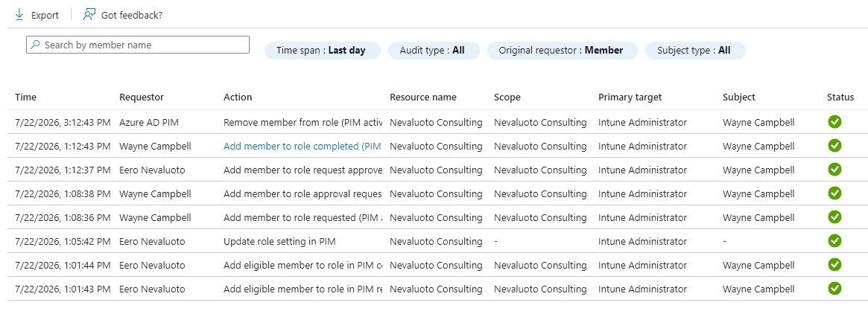
Task: Select the 7/22/2026, 1:12:43 PM timestamp
Action: tap(63, 147)
